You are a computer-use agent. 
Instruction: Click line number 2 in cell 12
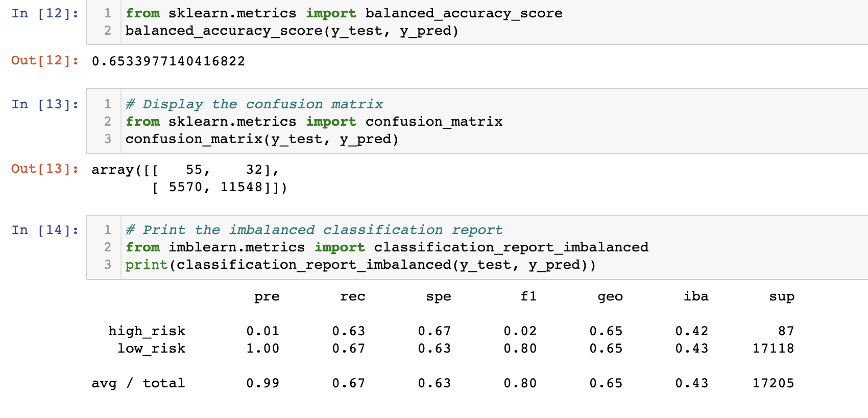(108, 31)
